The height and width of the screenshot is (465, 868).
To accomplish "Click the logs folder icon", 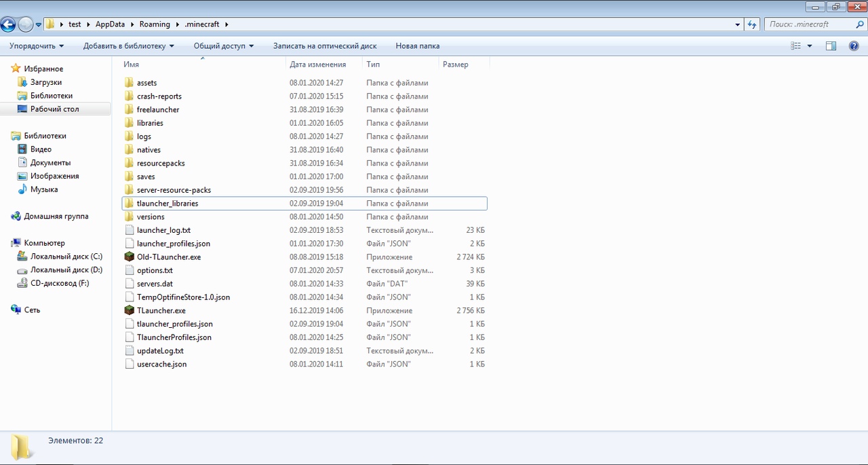I will (130, 136).
